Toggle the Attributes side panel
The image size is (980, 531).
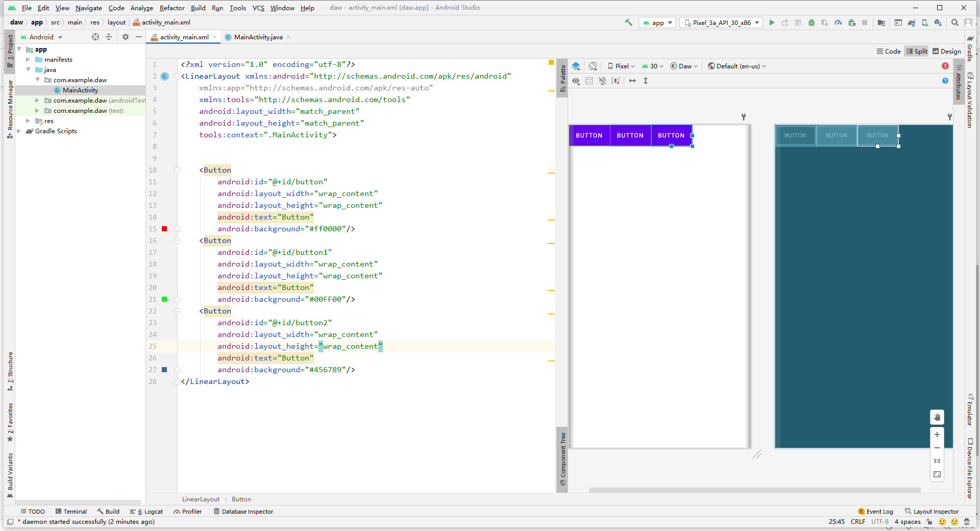pyautogui.click(x=959, y=82)
